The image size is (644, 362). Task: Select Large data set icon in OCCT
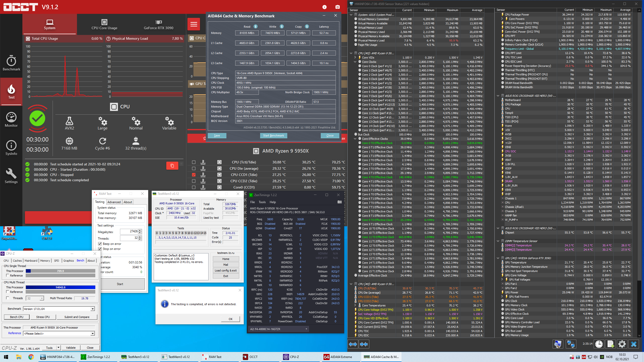pyautogui.click(x=102, y=121)
